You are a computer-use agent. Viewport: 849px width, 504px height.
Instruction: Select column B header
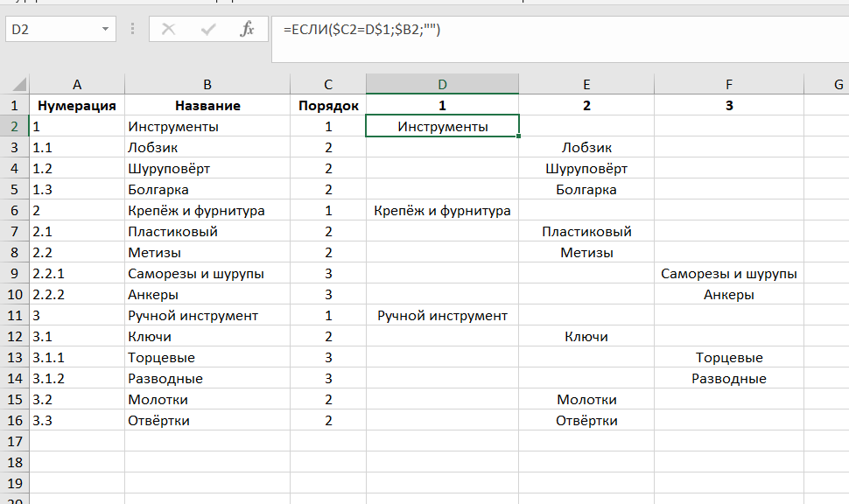click(207, 85)
